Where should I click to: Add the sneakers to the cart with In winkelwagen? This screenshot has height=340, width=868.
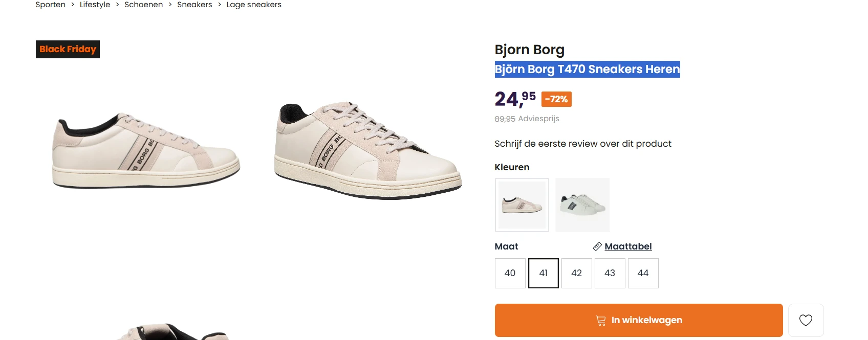[638, 320]
